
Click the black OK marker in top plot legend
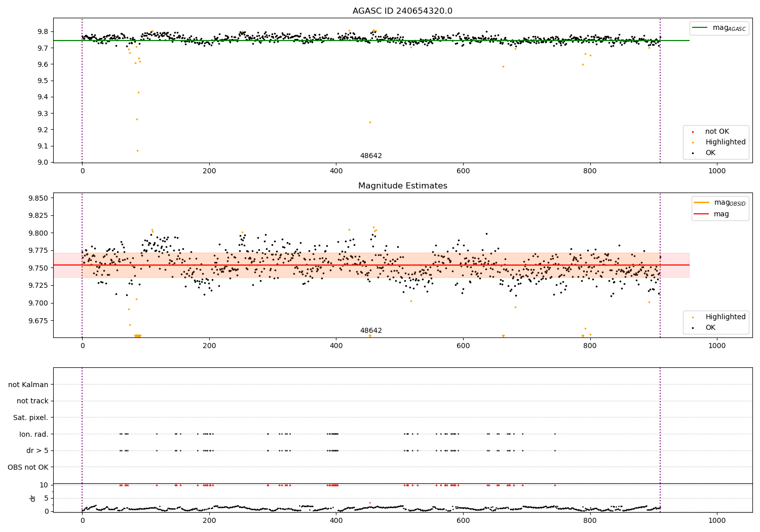click(693, 153)
